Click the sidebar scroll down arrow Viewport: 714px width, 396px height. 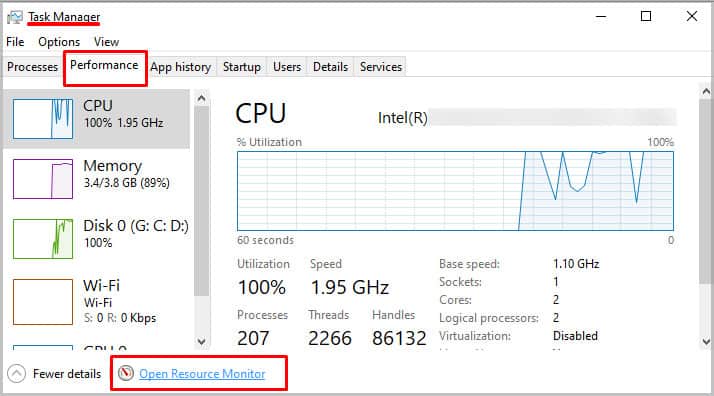[201, 341]
